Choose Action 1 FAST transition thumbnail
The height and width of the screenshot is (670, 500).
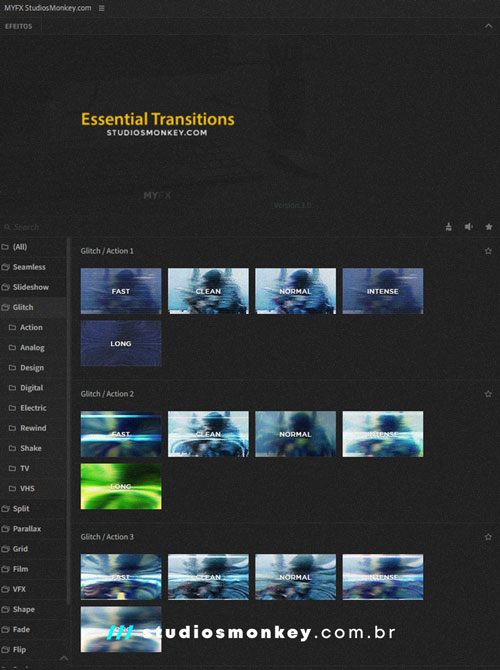click(x=121, y=291)
